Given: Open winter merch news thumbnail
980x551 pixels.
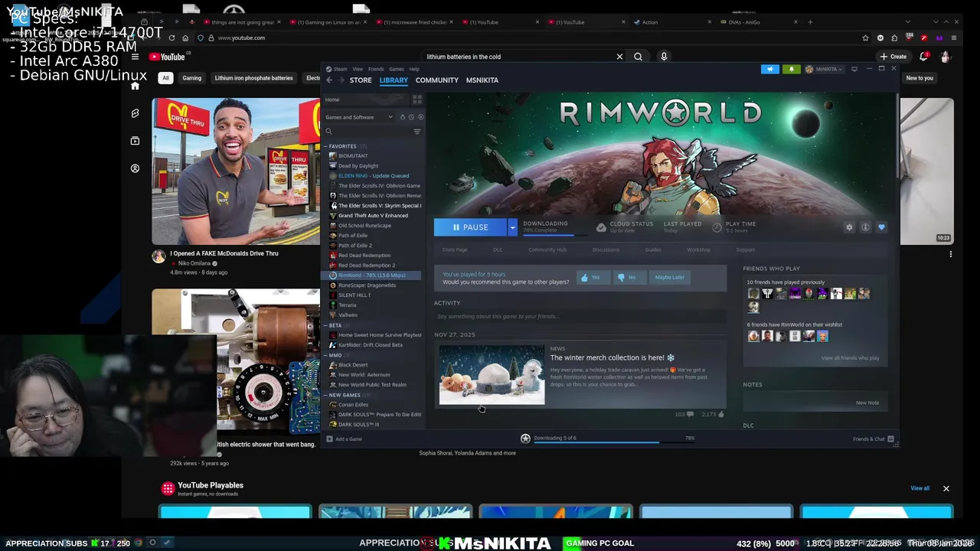Looking at the screenshot, I should click(x=492, y=375).
